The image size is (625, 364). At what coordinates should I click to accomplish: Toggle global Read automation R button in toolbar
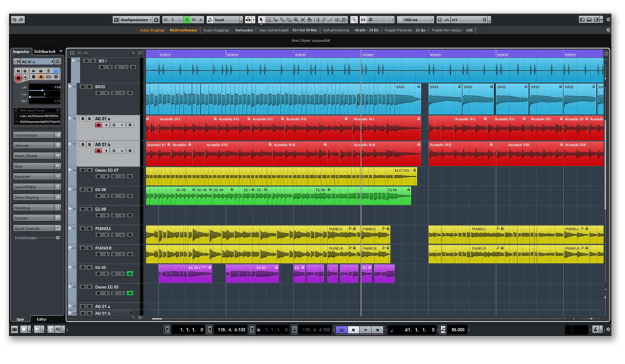pos(186,20)
